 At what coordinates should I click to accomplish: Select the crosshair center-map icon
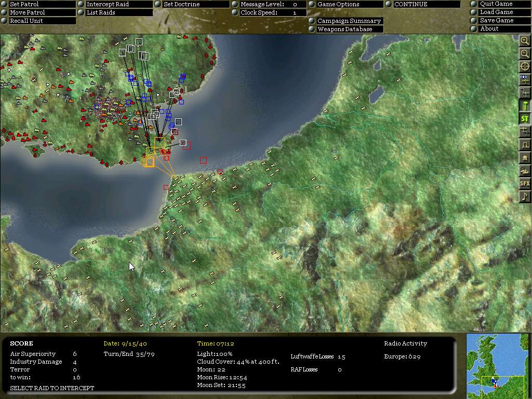click(x=525, y=66)
